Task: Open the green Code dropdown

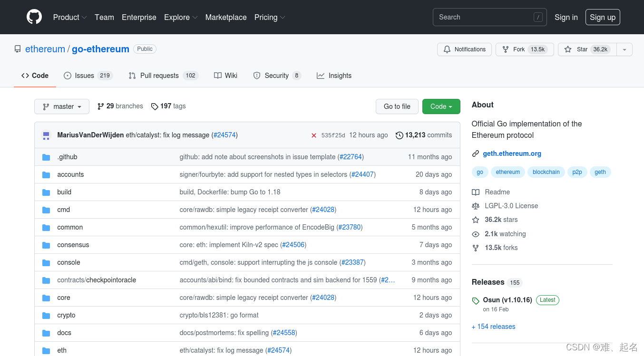Action: [441, 106]
